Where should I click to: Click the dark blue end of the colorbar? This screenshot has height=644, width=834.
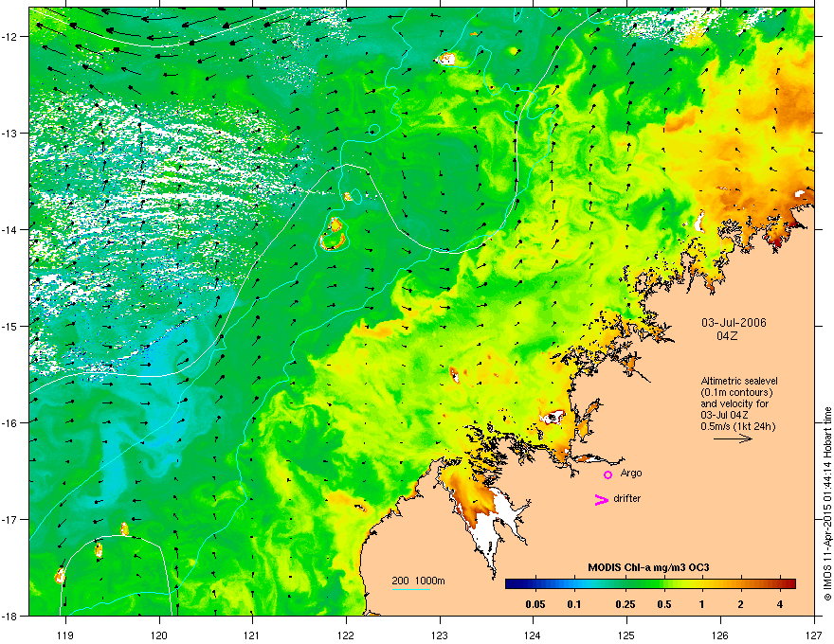click(512, 584)
